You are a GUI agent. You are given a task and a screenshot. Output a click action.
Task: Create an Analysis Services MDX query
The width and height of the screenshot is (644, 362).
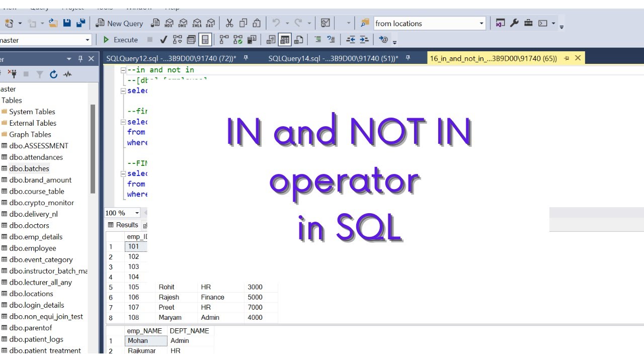pos(169,23)
